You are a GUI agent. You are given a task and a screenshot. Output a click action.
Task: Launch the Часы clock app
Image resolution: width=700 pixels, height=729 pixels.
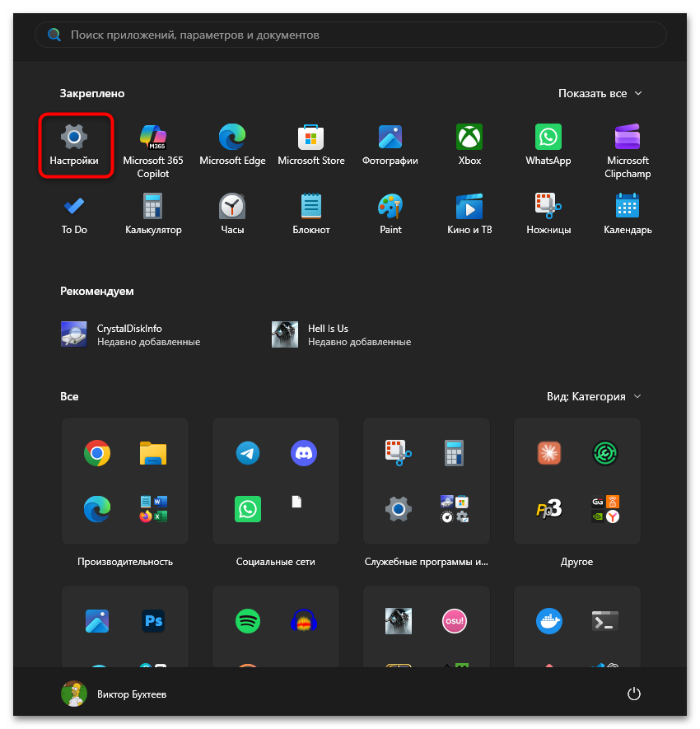[x=232, y=214]
